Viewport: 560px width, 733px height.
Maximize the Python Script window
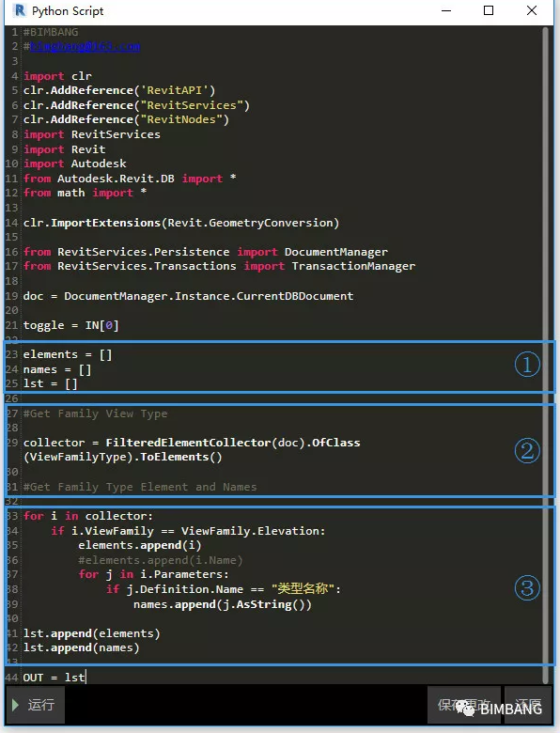489,10
